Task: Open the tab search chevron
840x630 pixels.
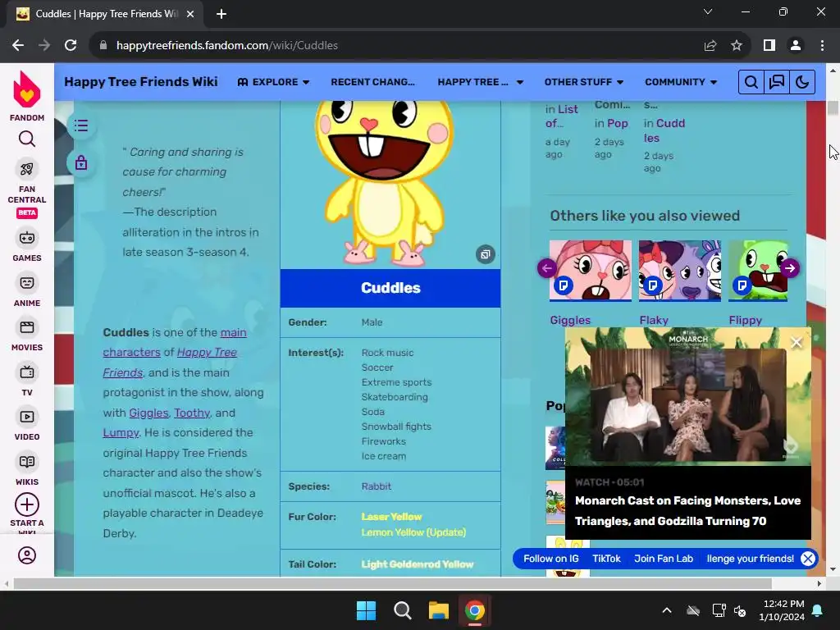Action: click(708, 11)
